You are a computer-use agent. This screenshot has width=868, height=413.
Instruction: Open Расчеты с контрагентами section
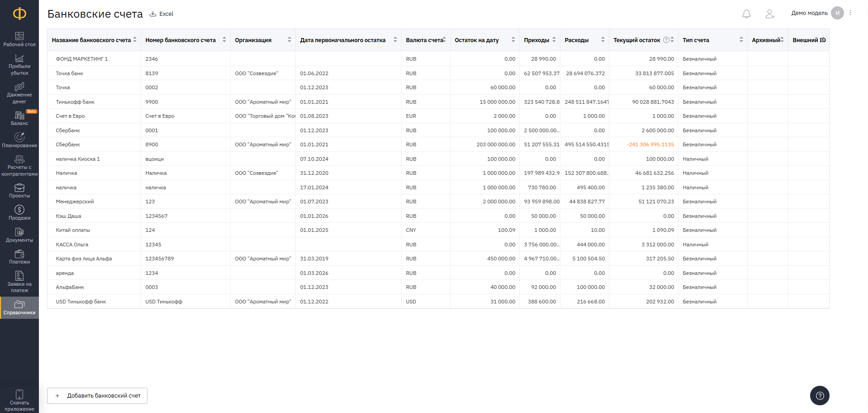point(19,166)
